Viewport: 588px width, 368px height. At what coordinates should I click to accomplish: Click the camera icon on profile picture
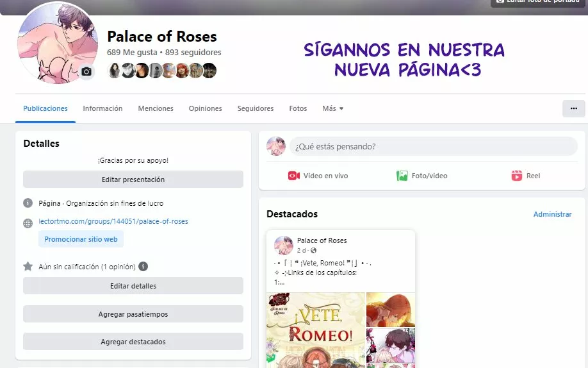(x=86, y=71)
